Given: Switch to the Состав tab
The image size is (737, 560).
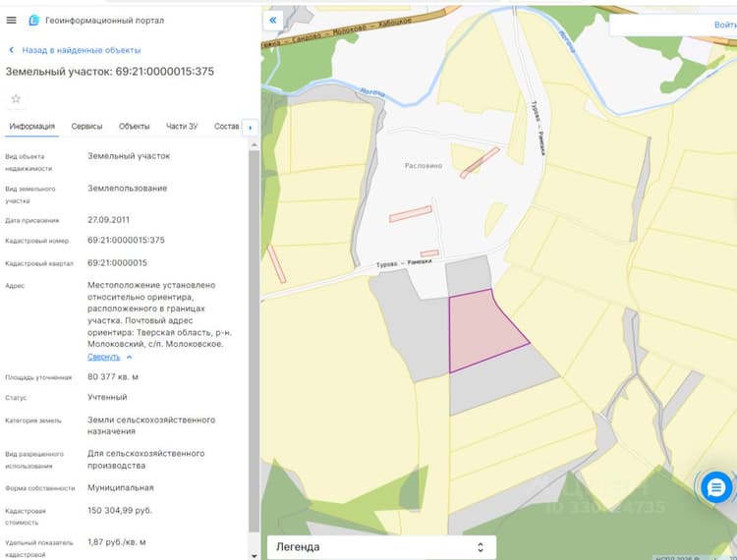Looking at the screenshot, I should (227, 127).
